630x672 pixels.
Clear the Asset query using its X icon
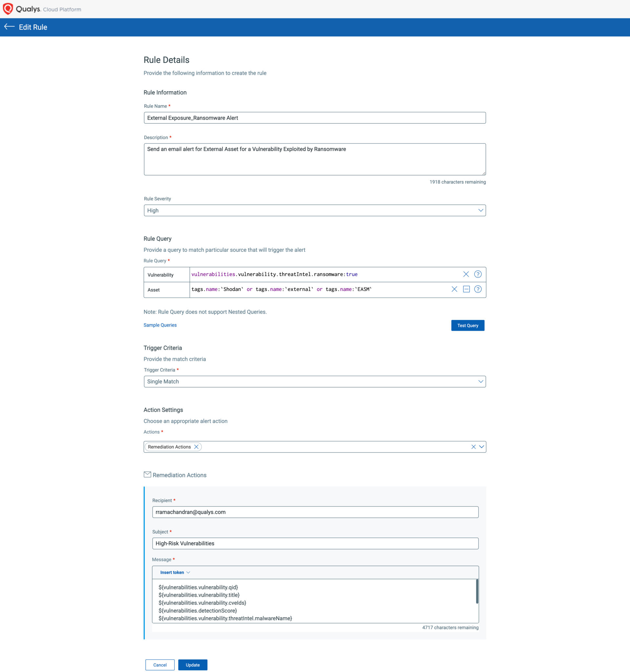[454, 289]
